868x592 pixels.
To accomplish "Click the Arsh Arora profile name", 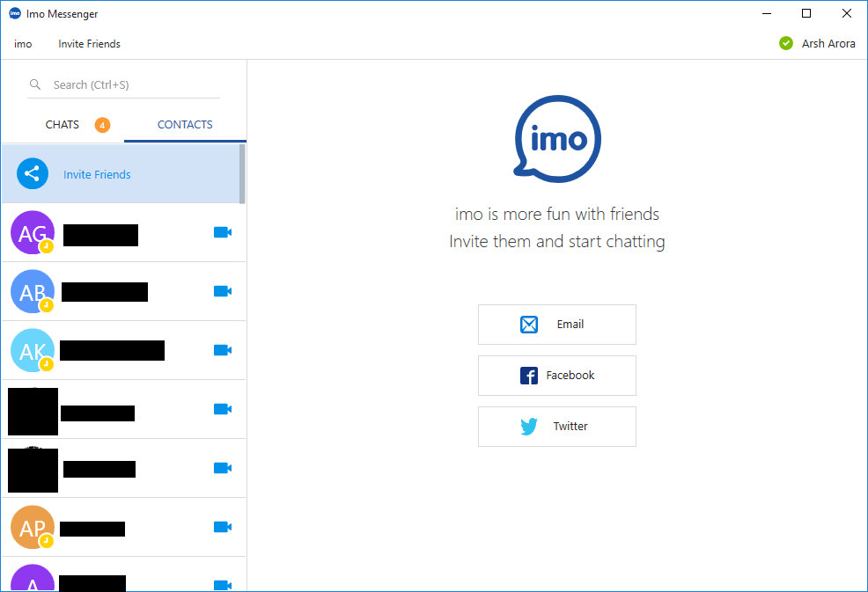I will pyautogui.click(x=828, y=43).
